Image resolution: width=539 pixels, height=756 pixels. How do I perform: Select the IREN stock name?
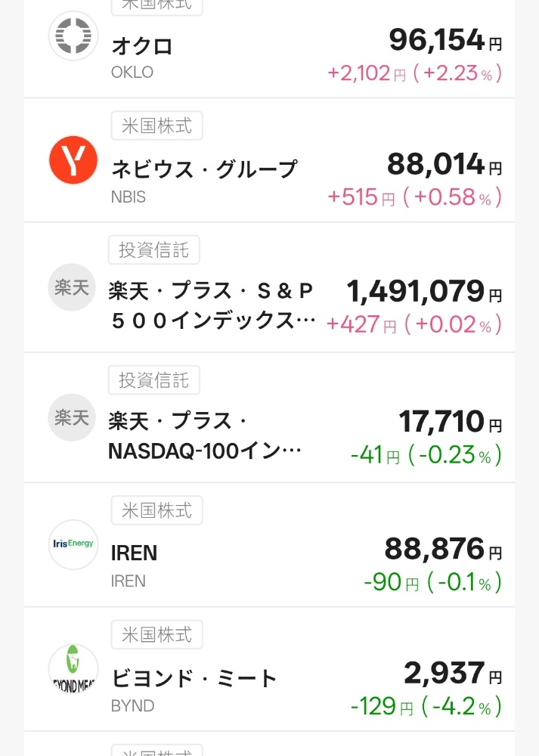(134, 553)
